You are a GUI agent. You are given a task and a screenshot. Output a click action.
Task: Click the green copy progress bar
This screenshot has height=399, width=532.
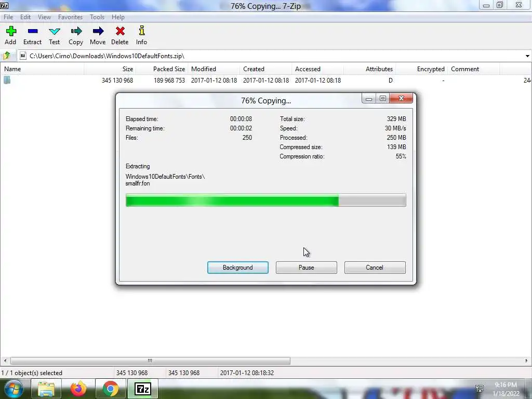click(x=265, y=200)
